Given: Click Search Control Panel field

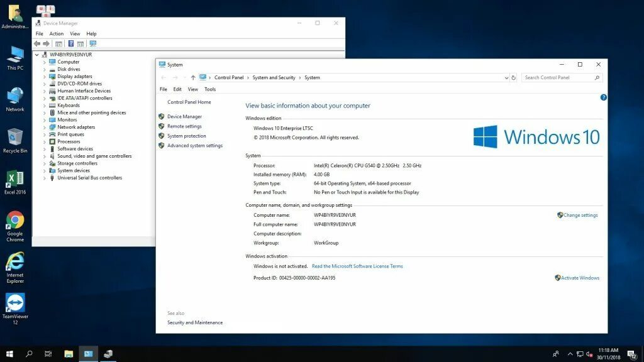Looking at the screenshot, I should point(562,77).
